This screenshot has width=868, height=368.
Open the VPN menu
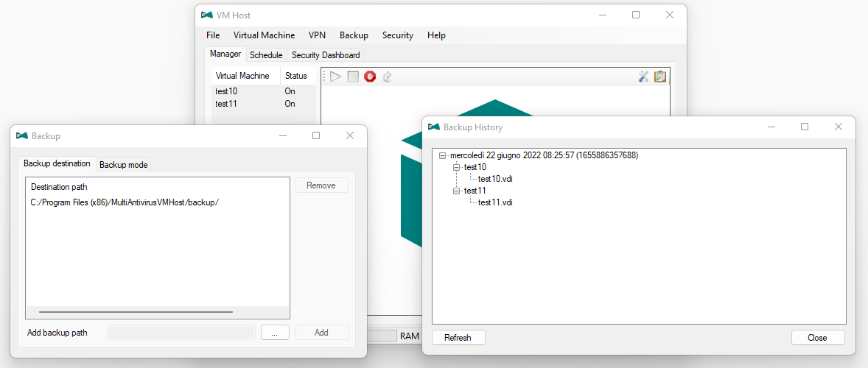(x=317, y=35)
